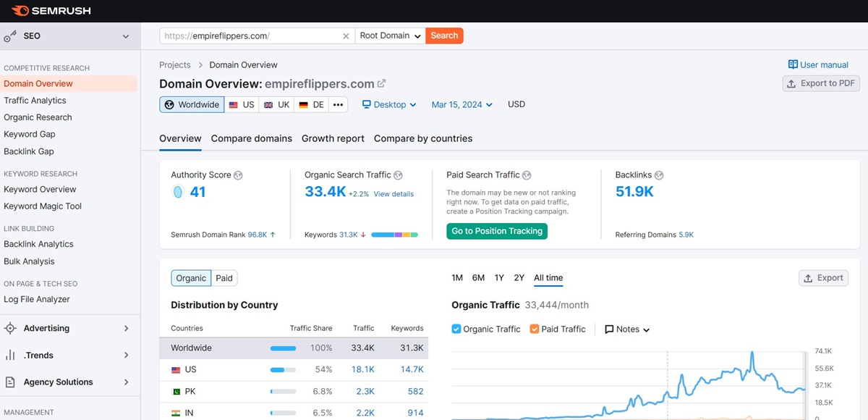The width and height of the screenshot is (868, 420).
Task: Click Organic Search Traffic info icon
Action: [398, 175]
